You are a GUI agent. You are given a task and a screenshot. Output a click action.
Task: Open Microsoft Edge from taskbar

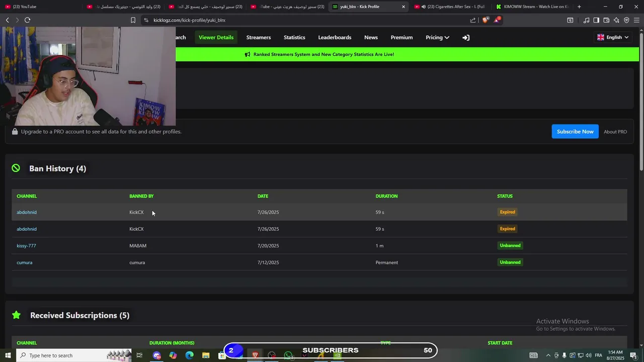189,355
